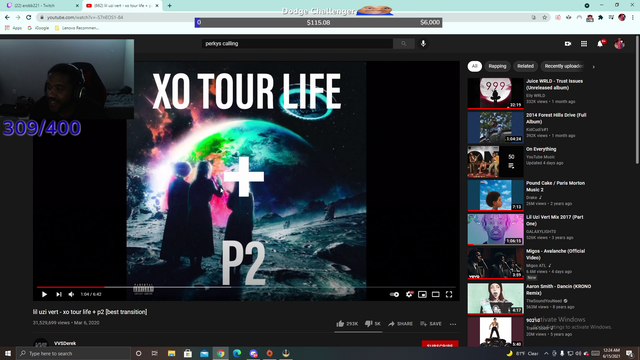Image resolution: width=640 pixels, height=360 pixels.
Task: Save video to a playlist
Action: click(431, 324)
